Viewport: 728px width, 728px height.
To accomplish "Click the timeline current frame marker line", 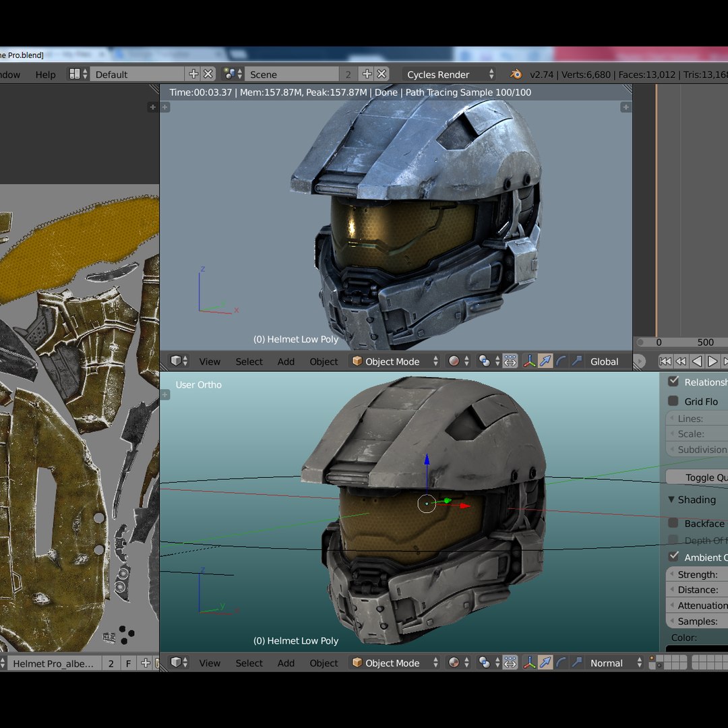I will [x=657, y=210].
